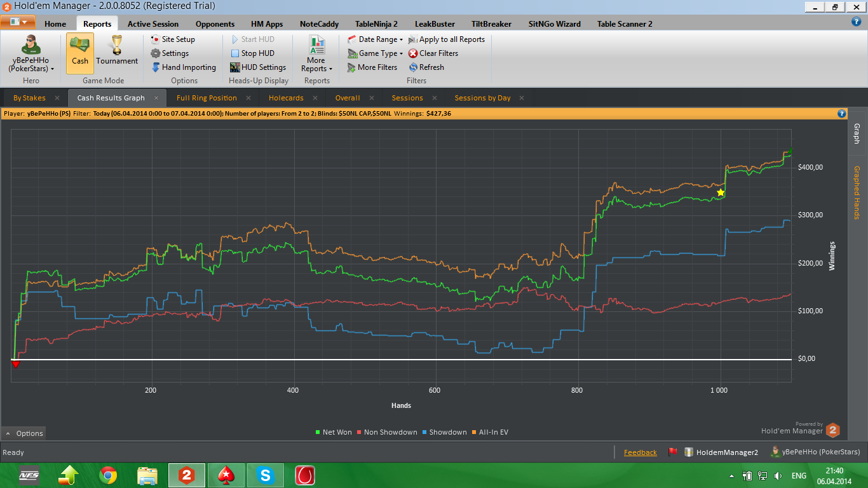Open PokerStars from the taskbar
This screenshot has width=868, height=488.
click(226, 475)
